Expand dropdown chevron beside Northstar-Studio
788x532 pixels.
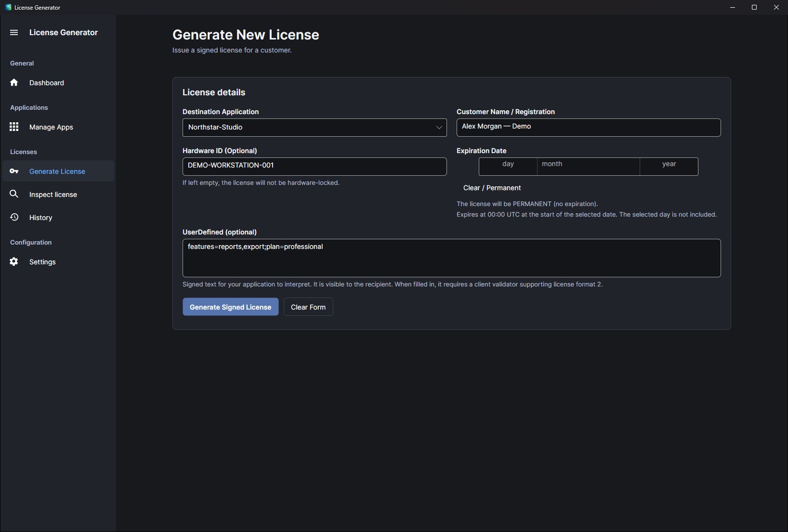(x=439, y=128)
